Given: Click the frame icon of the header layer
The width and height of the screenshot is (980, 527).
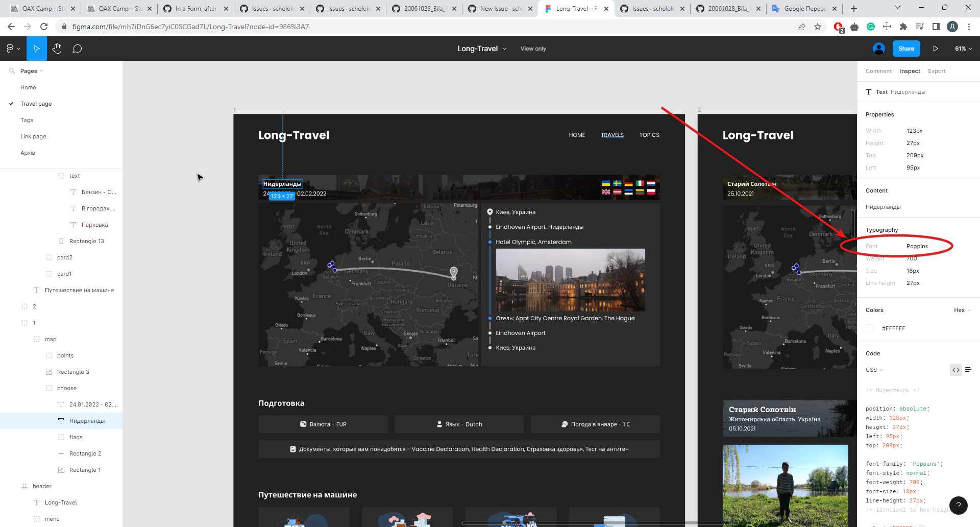Looking at the screenshot, I should [x=24, y=486].
